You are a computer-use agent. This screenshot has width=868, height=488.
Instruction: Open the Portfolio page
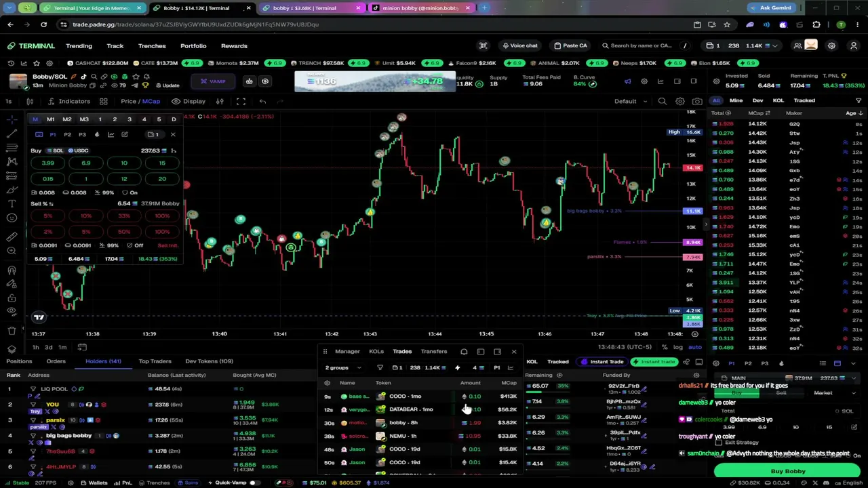click(193, 46)
